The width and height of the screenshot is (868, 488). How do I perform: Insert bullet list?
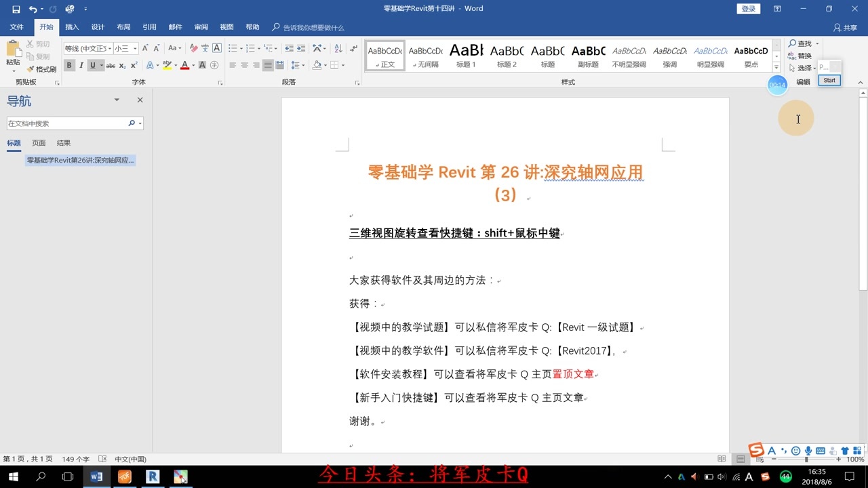point(233,48)
